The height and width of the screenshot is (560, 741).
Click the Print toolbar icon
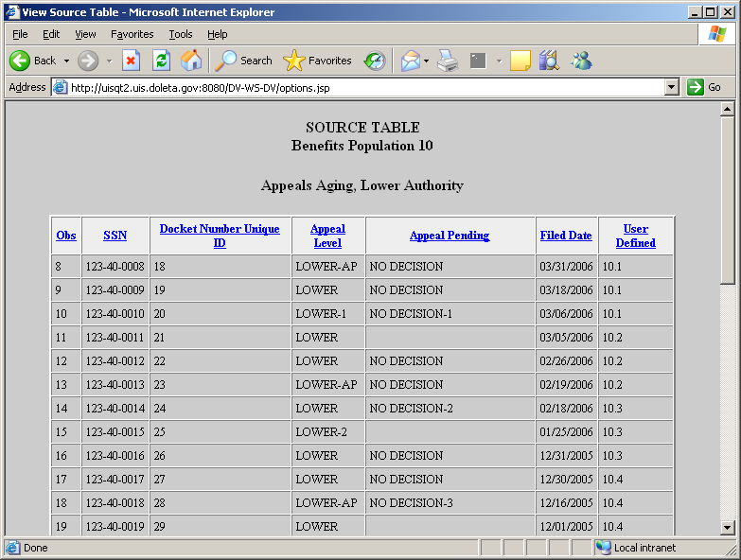(x=448, y=61)
